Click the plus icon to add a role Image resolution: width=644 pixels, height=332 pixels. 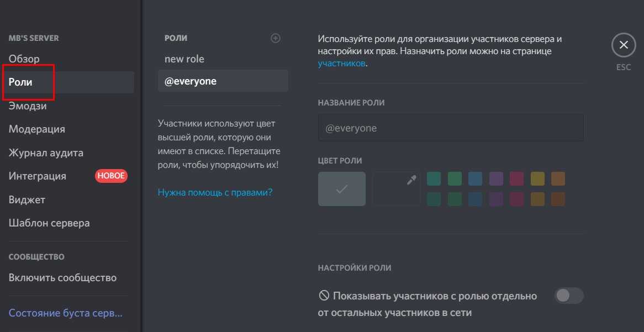[276, 38]
